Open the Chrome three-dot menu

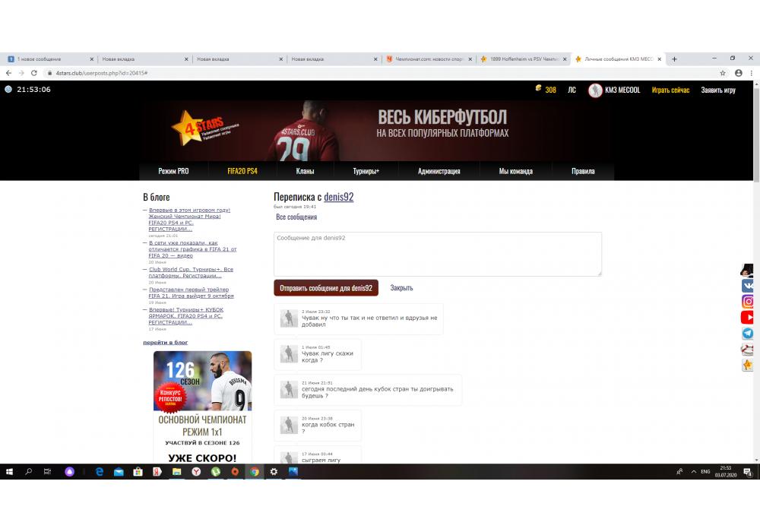752,73
